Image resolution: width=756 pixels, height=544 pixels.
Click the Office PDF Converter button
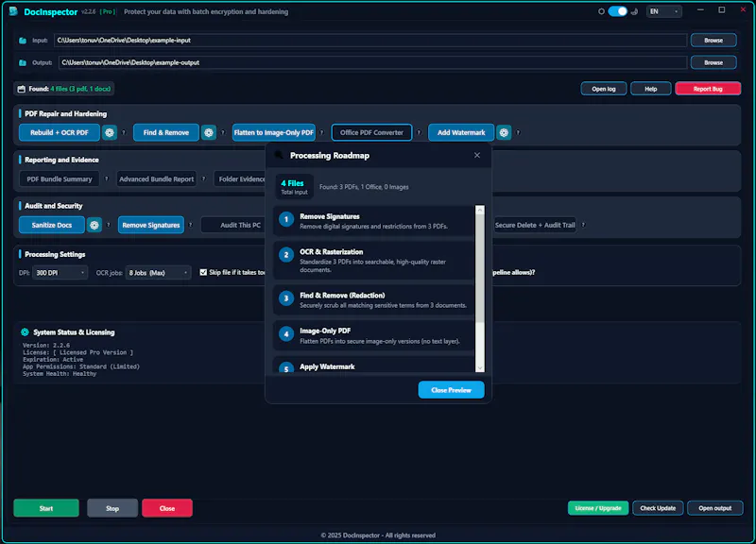pyautogui.click(x=371, y=132)
